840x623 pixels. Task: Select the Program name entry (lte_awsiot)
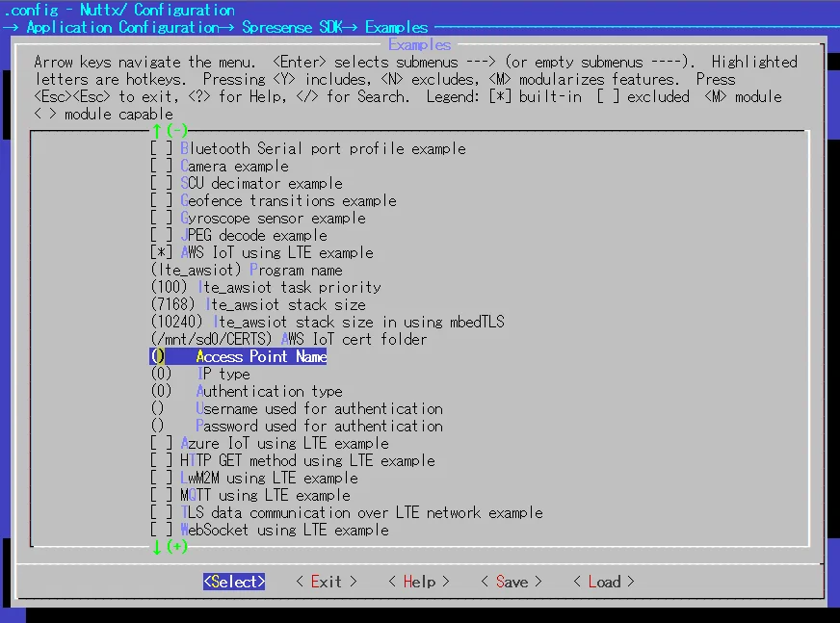tap(247, 270)
